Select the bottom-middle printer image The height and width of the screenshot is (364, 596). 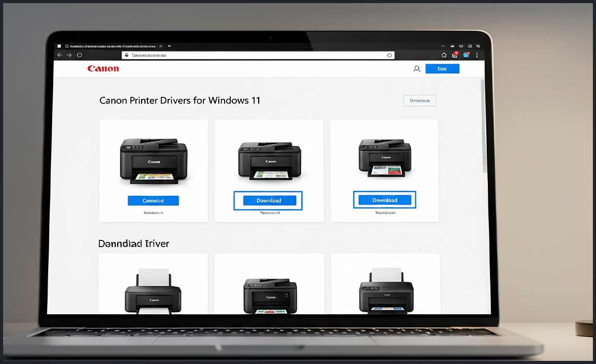[x=270, y=296]
